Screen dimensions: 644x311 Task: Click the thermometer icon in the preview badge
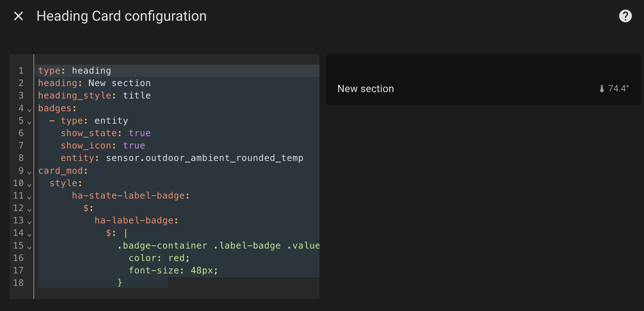[602, 89]
